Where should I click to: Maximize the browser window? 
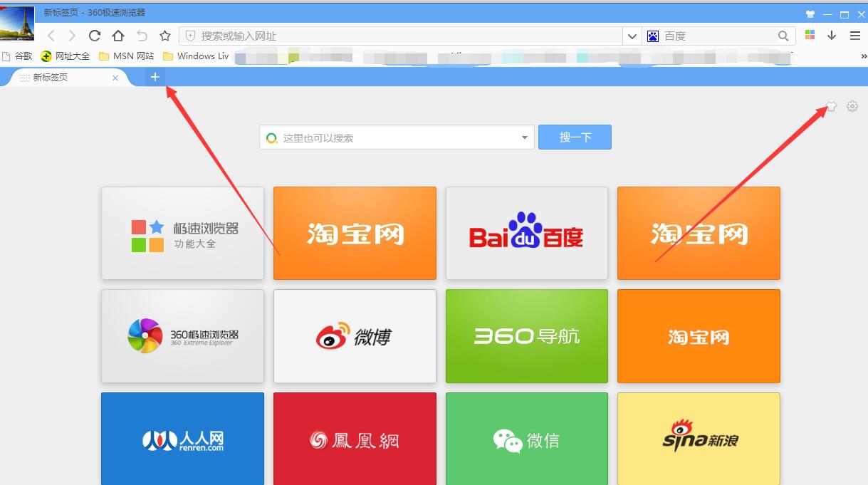click(845, 14)
